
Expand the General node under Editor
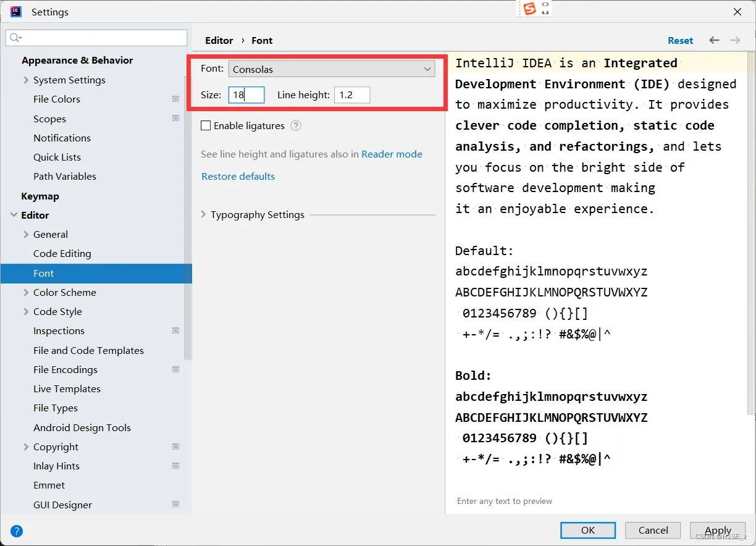(26, 234)
